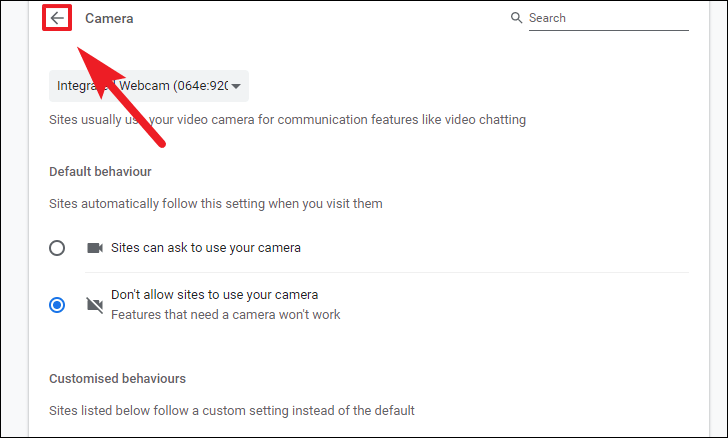
Task: Click the Camera page title
Action: click(109, 18)
